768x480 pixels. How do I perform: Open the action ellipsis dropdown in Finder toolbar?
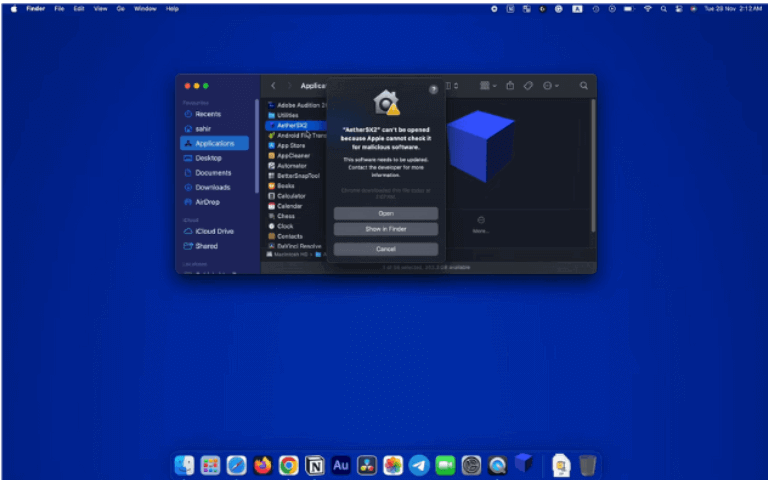click(x=551, y=85)
